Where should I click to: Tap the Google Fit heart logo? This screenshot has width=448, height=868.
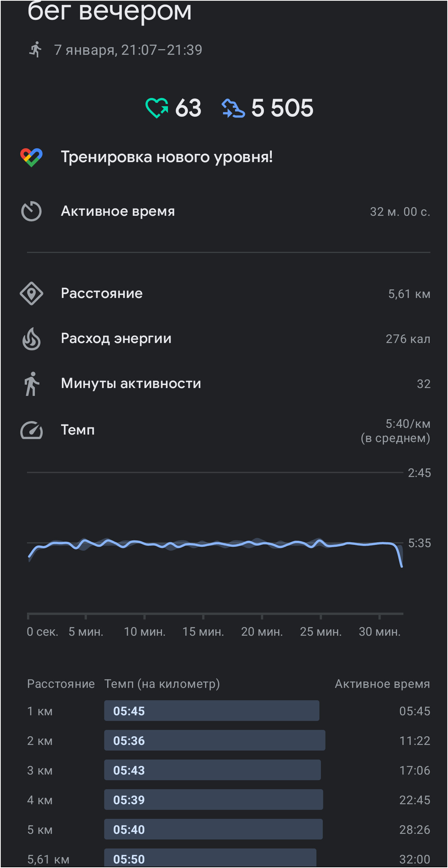coord(31,157)
